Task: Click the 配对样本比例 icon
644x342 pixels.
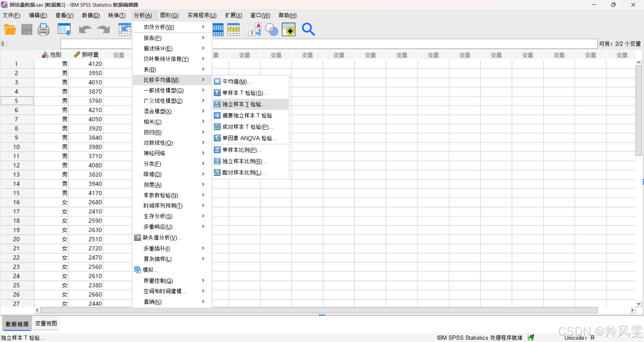Action: (x=217, y=172)
